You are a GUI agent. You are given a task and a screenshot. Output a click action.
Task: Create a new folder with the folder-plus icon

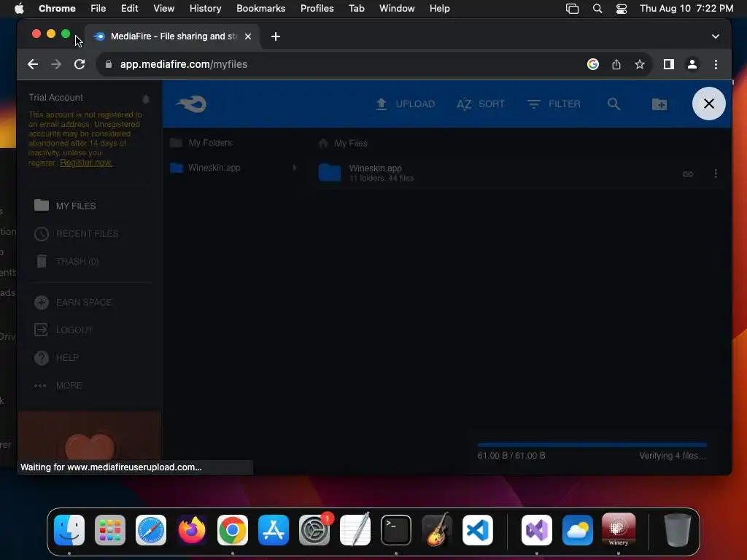[x=659, y=104]
